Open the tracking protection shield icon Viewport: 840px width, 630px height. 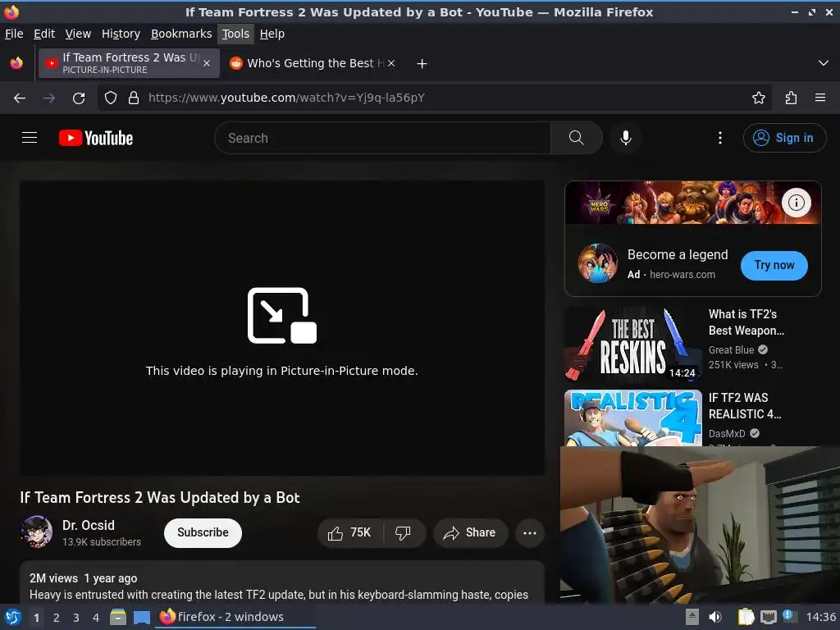[x=111, y=98]
